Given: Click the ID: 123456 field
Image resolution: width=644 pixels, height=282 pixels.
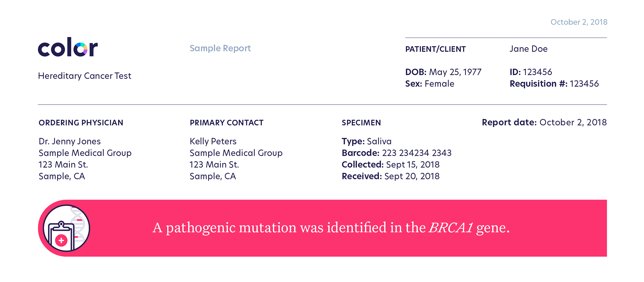Looking at the screenshot, I should pos(531,72).
